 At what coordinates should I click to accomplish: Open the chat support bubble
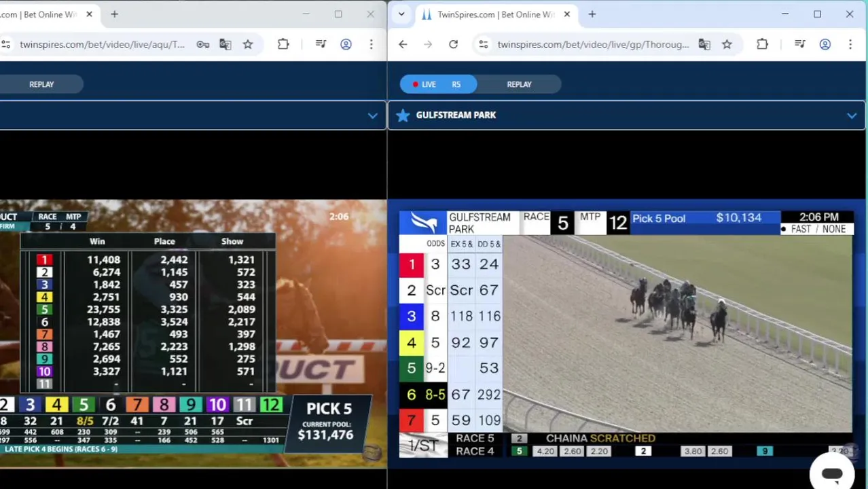pos(832,473)
